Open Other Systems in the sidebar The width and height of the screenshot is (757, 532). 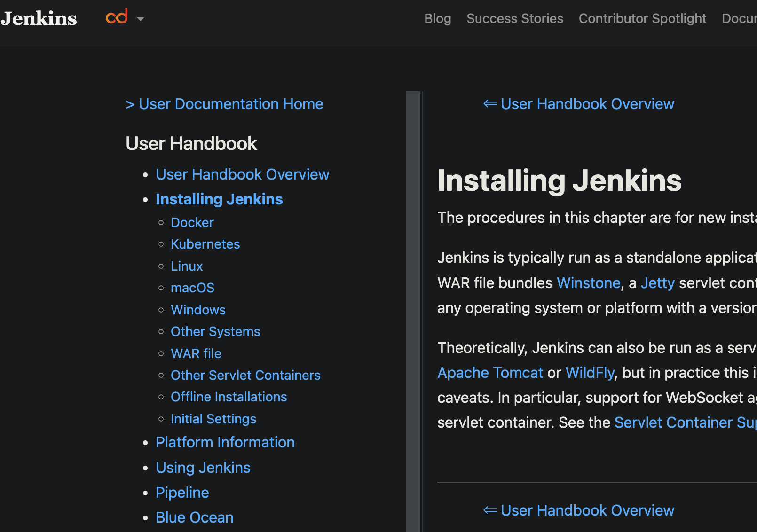coord(215,331)
